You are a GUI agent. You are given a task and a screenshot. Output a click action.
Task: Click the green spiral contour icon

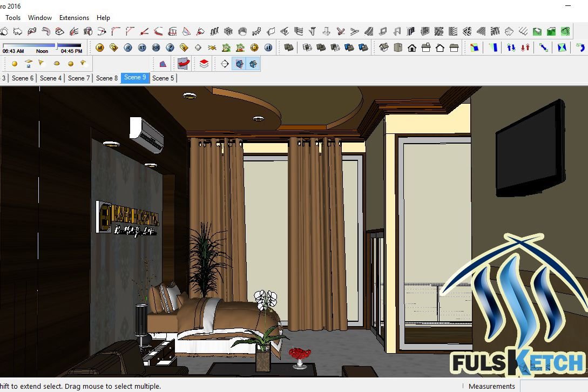(565, 31)
